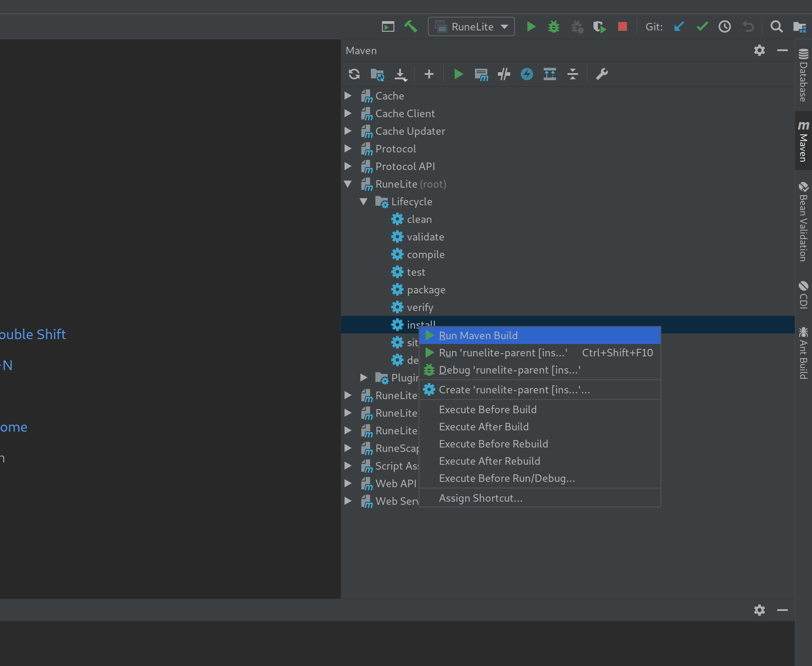Click the Maven toolbar green Run icon
Viewport: 812px width, 666px height.
[x=459, y=74]
